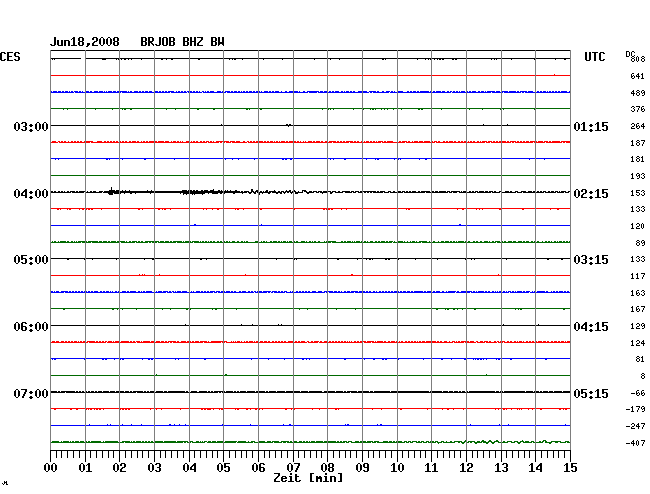Select the station title BRJOB BHZ BW

[x=182, y=42]
